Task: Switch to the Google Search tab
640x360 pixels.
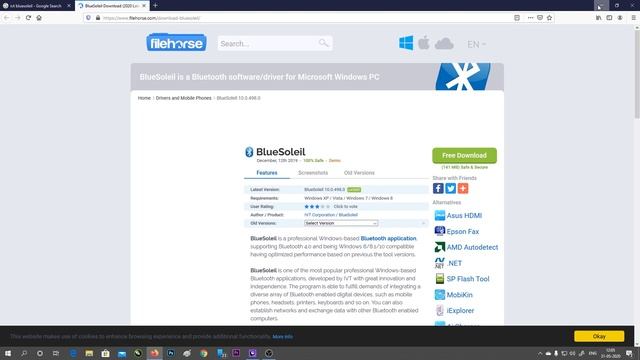Action: click(x=35, y=6)
